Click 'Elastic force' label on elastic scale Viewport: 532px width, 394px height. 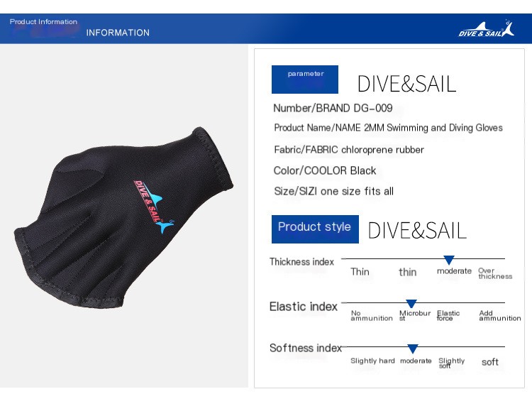coord(448,315)
